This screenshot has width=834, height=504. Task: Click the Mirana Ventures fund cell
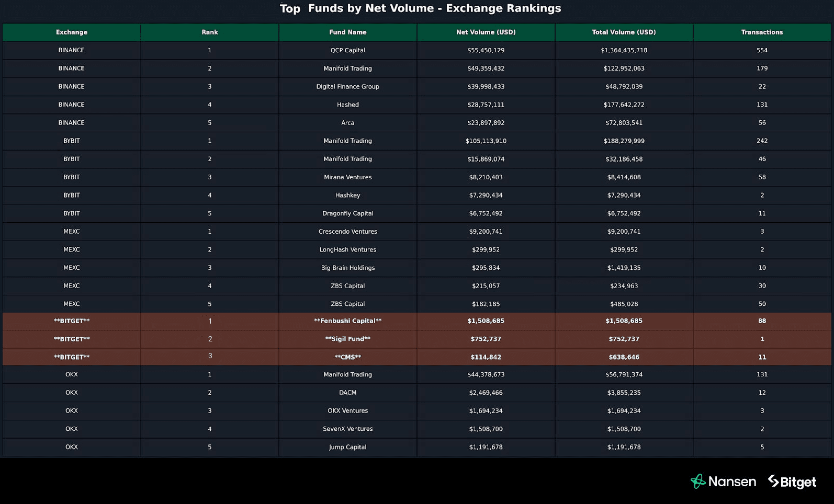click(348, 177)
